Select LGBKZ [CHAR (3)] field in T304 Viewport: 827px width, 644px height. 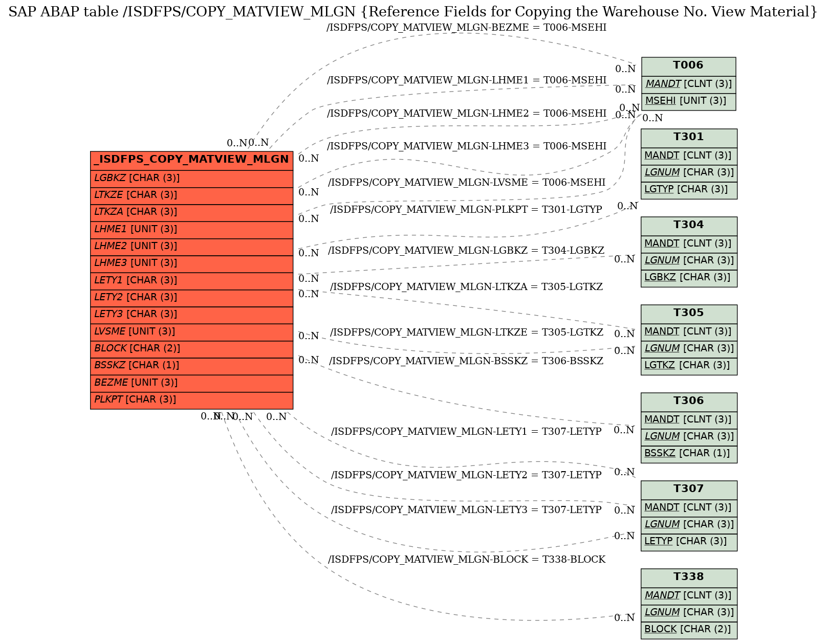pos(689,278)
